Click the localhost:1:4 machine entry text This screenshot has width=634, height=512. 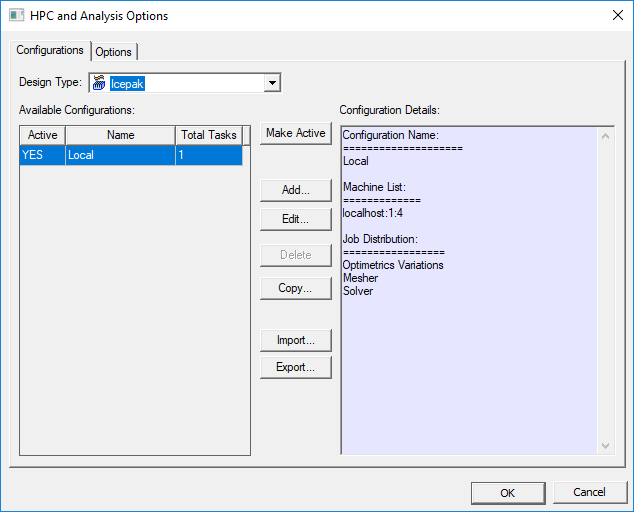372,213
